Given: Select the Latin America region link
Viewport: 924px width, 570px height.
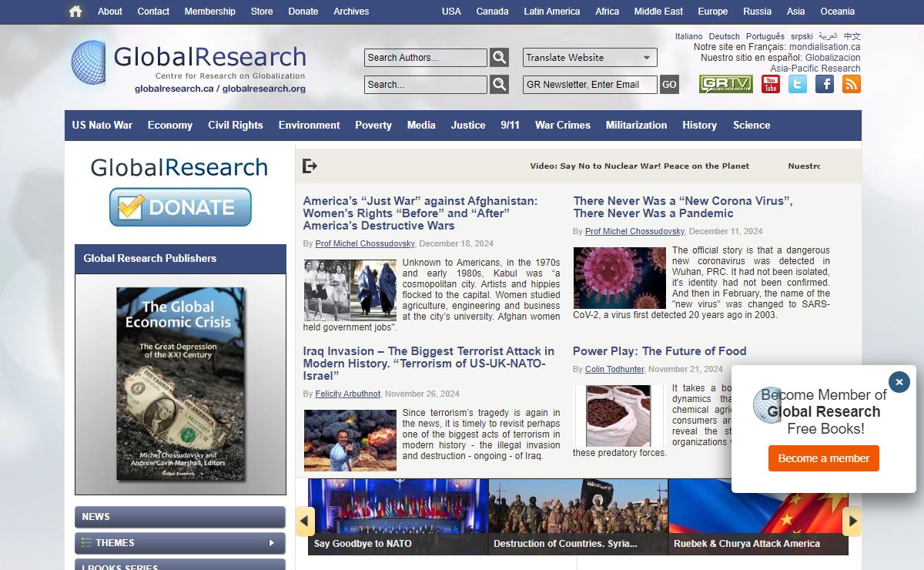Looking at the screenshot, I should coord(552,12).
